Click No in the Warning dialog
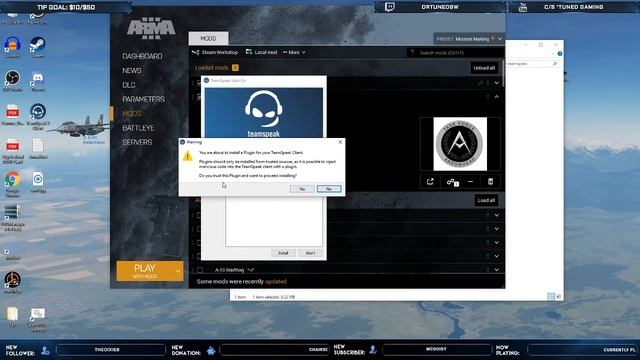 [329, 189]
